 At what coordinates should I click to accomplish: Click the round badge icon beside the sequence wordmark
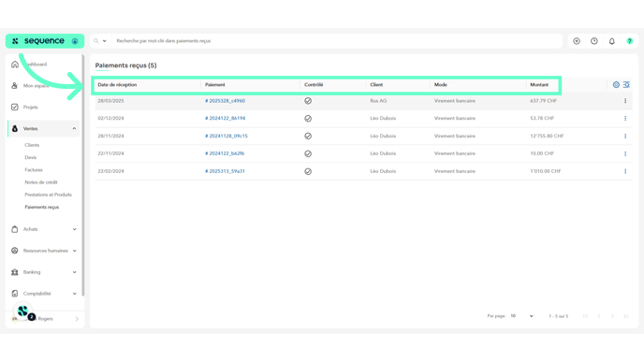coord(75,41)
